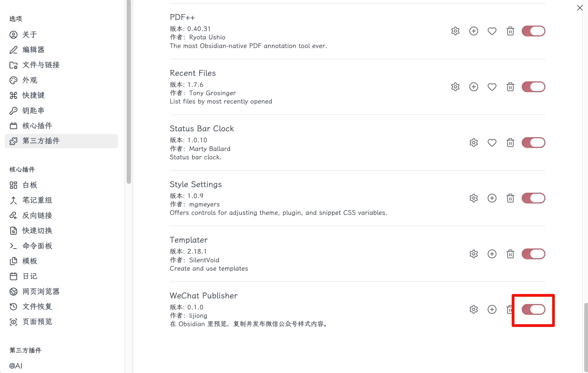Click the sidebar vertical scrollbar
This screenshot has height=373, width=588.
[129, 92]
